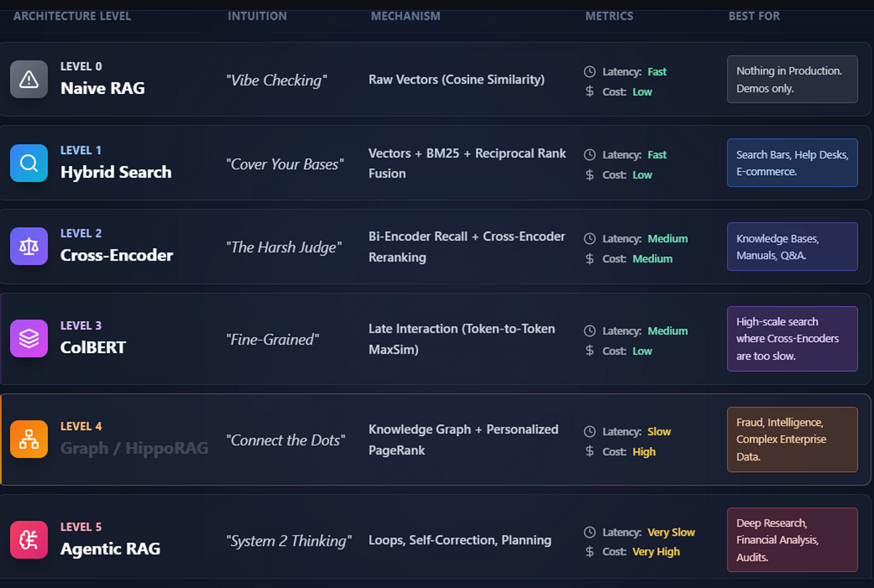Click the "The Harsh Judge" intuition quote
Screen dimensions: 874x588
[283, 247]
